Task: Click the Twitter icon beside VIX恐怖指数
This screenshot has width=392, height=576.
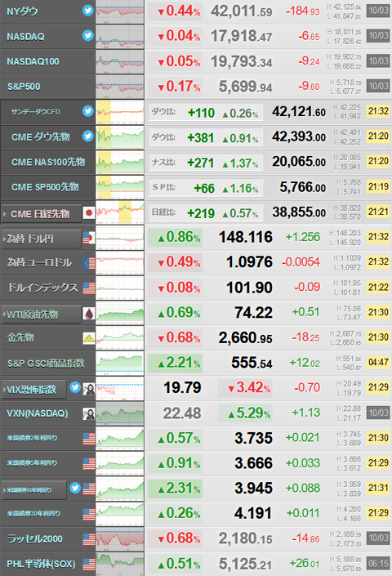Action: click(75, 386)
